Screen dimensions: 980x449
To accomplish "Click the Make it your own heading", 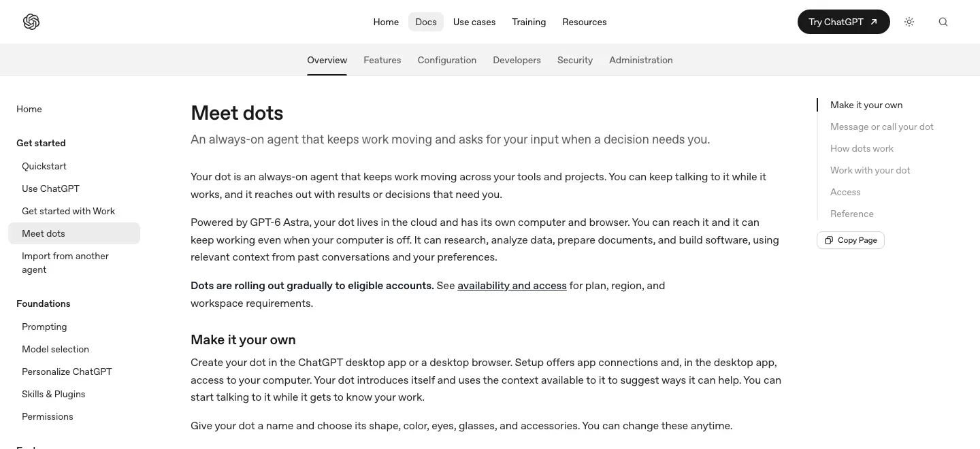I will click(x=243, y=339).
